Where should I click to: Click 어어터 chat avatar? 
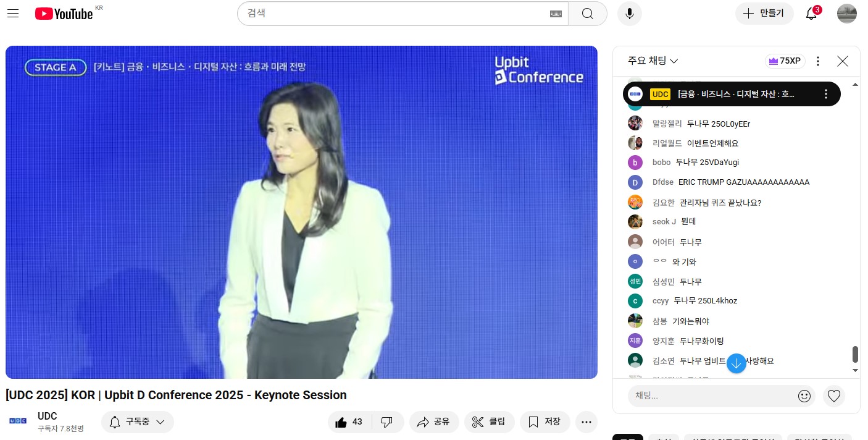click(x=635, y=242)
